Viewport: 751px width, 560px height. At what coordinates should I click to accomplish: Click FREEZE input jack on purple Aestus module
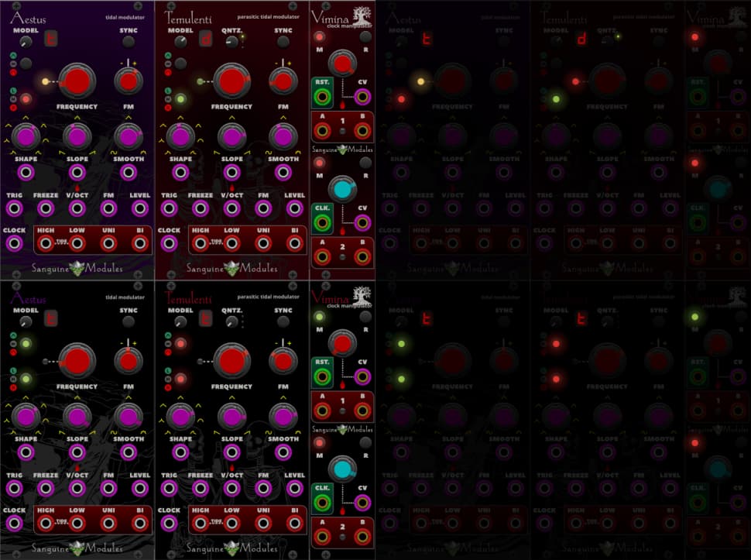click(x=46, y=208)
